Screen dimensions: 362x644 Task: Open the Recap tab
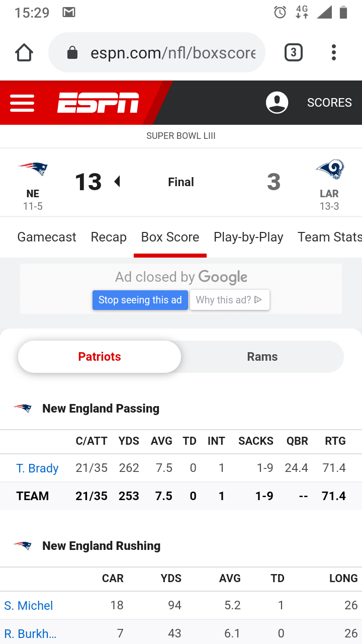point(109,237)
